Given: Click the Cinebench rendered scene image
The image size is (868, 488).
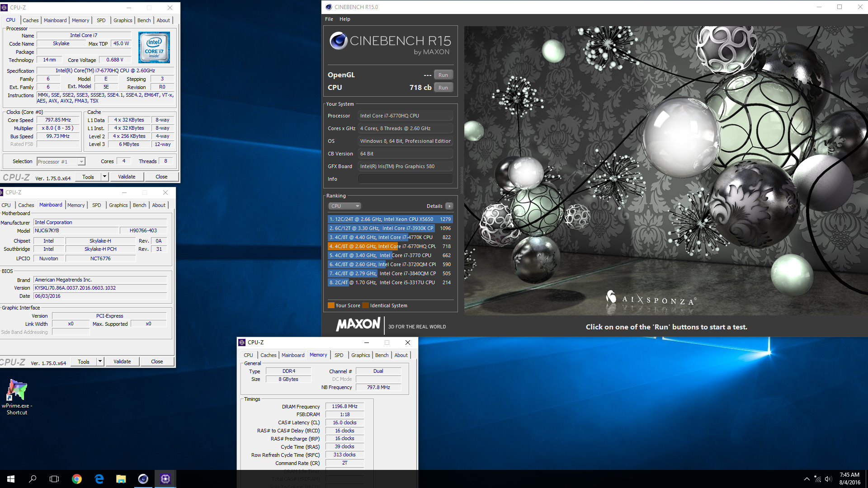Looking at the screenshot, I should [x=666, y=170].
